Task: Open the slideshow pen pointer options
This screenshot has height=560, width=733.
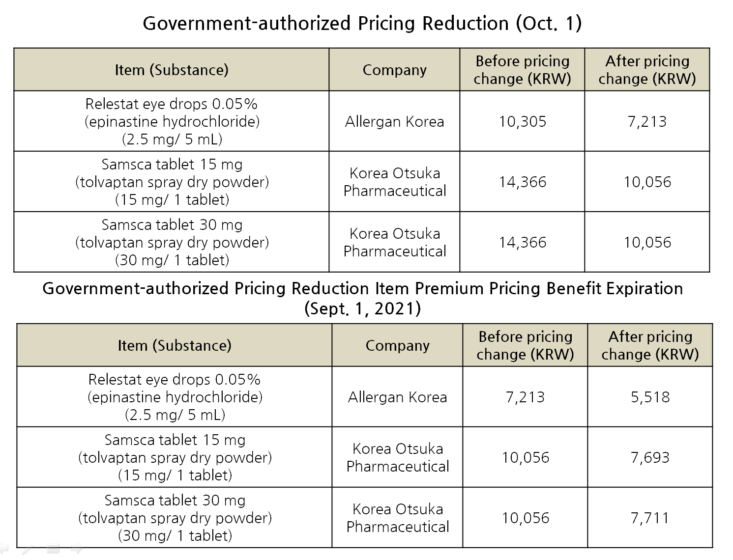Action: coord(28,549)
